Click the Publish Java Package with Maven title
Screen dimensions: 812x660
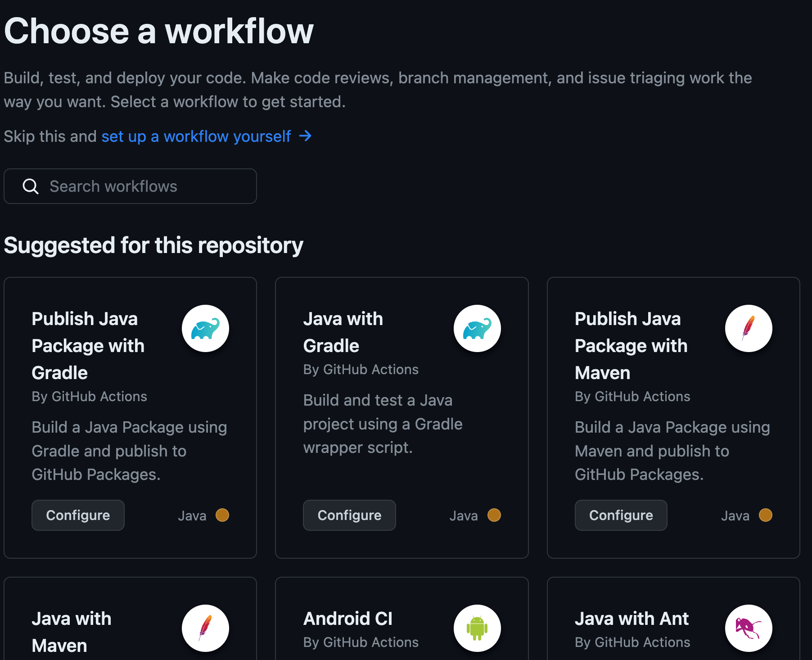point(631,346)
